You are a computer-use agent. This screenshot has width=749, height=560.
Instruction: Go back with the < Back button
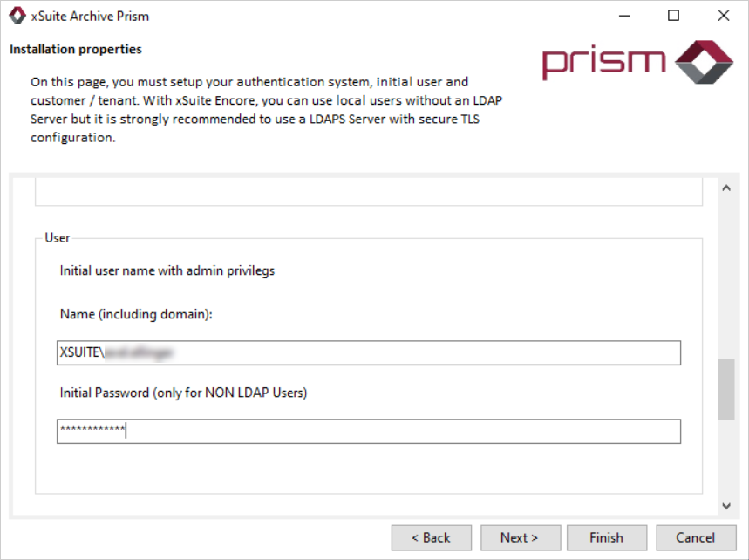[431, 537]
